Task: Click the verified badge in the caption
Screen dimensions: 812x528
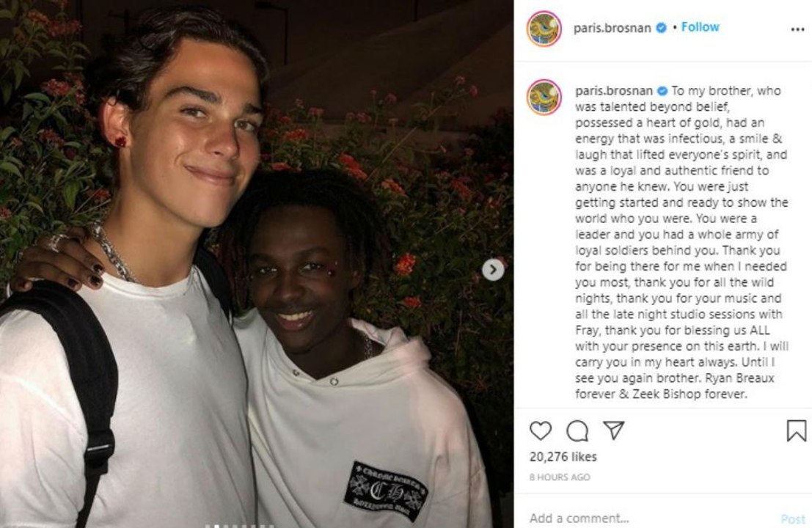Action: coord(662,91)
